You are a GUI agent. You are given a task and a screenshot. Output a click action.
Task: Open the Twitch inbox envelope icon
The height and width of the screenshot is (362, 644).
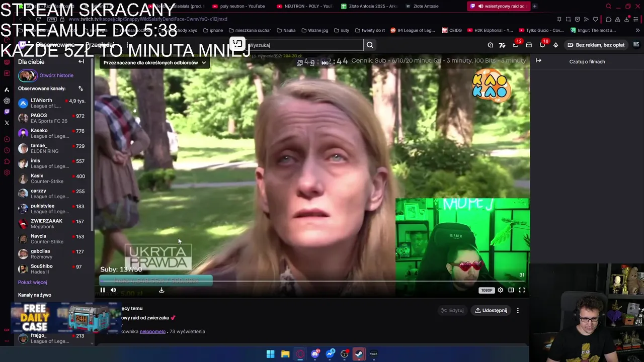click(x=529, y=45)
